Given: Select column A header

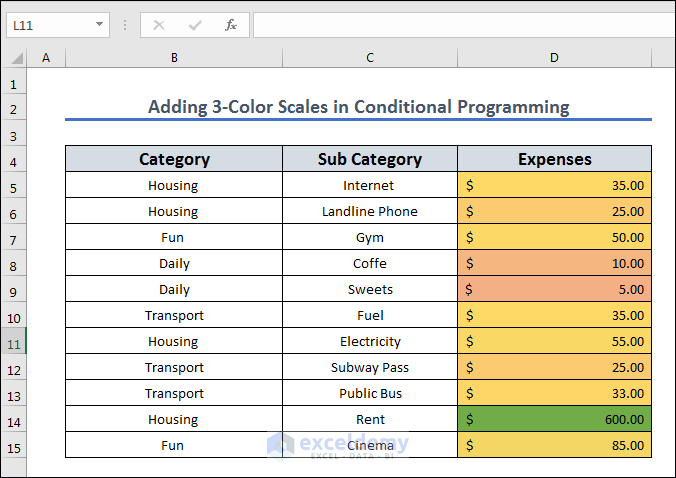Looking at the screenshot, I should coord(46,59).
